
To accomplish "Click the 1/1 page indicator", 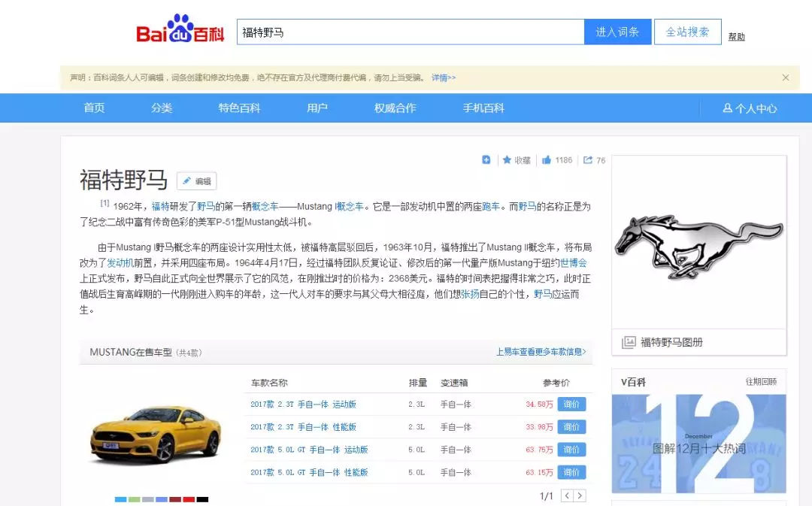I will coord(547,496).
